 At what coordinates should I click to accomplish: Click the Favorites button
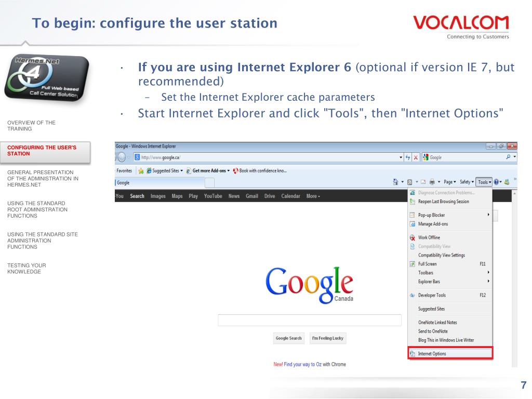124,171
